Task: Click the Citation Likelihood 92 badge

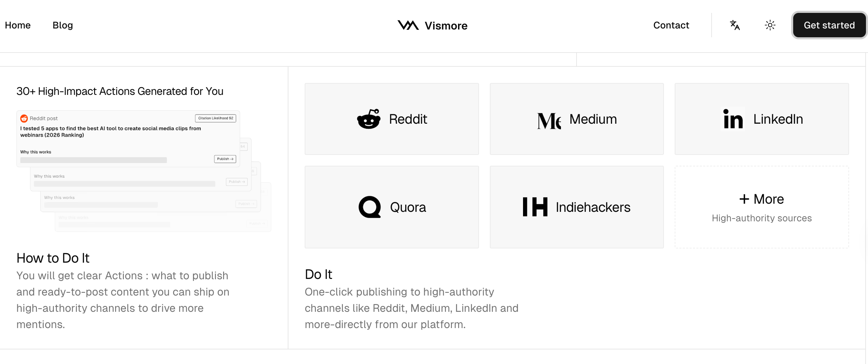Action: point(216,118)
